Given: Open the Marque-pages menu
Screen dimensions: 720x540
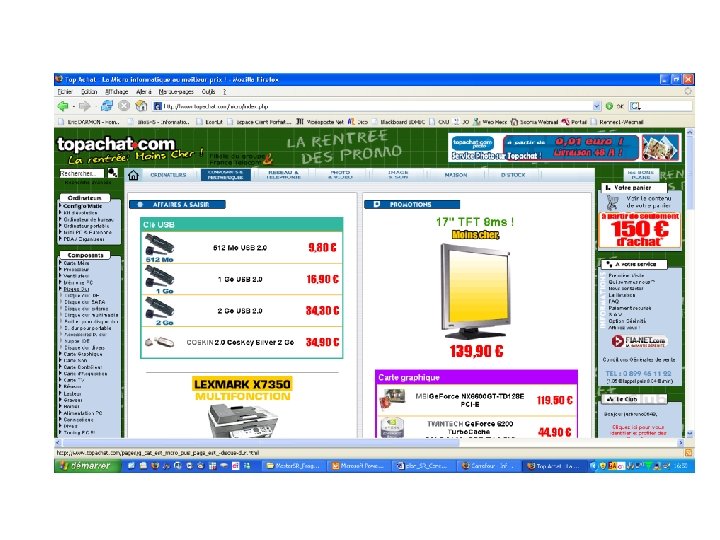Looking at the screenshot, I should (176, 92).
